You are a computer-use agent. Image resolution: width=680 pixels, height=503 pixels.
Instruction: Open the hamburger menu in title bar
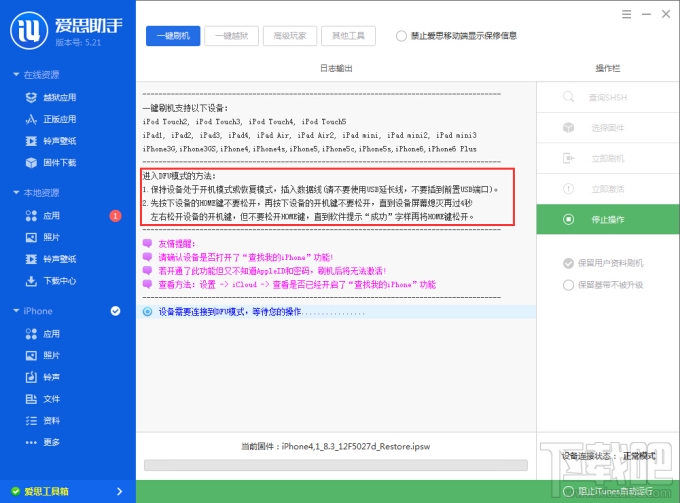[x=626, y=14]
